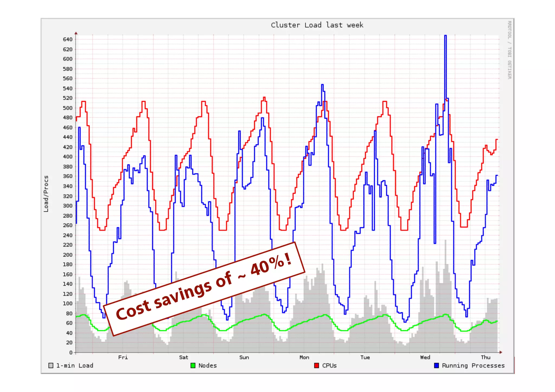
Task: Click the 640 y-axis tick label
Action: pos(67,39)
